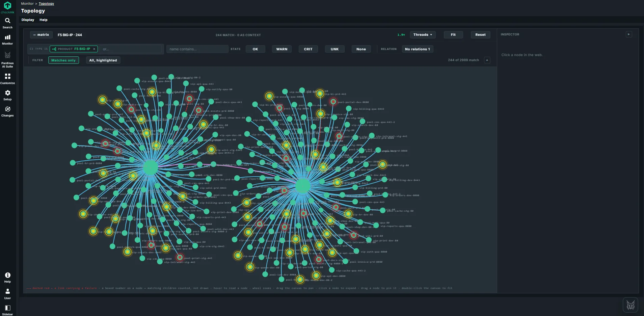Image resolution: width=644 pixels, height=316 pixels.
Task: Toggle the Sidebar button at the bottom
Action: click(7, 310)
